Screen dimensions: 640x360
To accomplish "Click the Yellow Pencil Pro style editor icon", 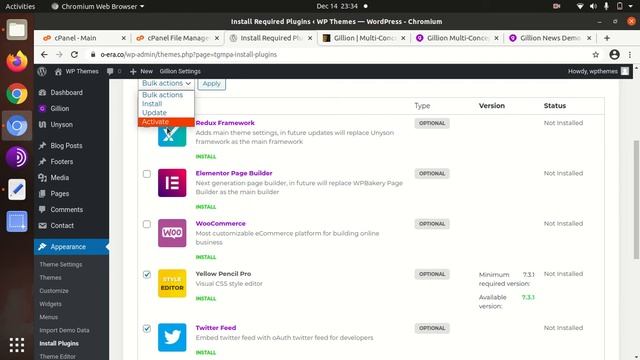I will (172, 283).
